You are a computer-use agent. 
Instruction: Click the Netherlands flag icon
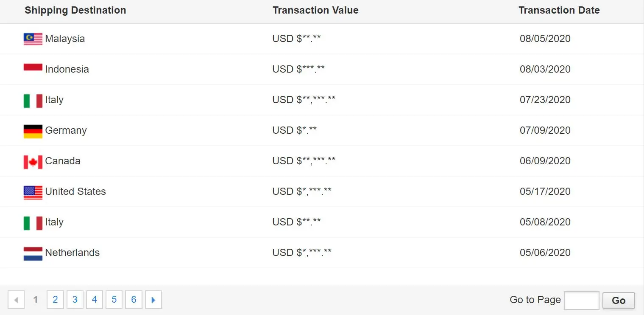33,253
